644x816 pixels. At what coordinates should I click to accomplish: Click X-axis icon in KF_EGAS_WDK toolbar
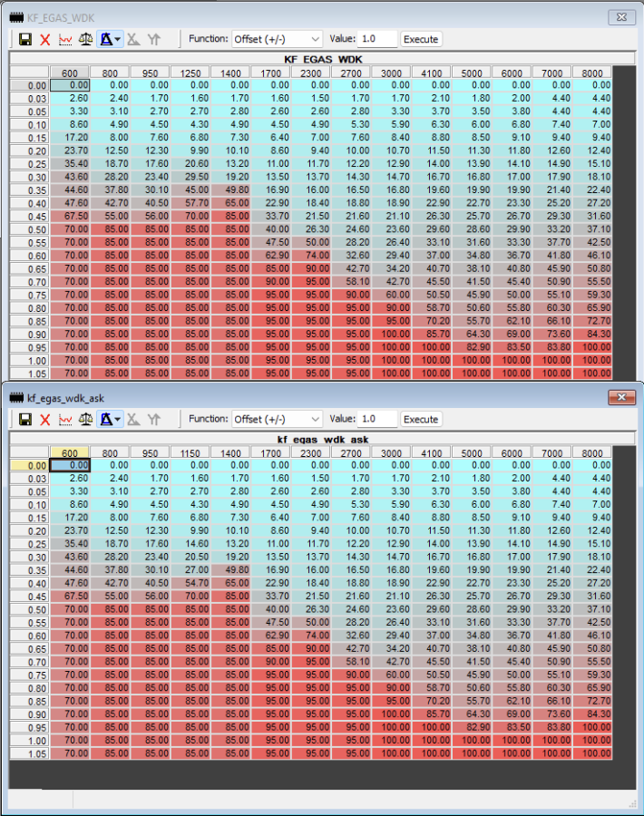134,39
